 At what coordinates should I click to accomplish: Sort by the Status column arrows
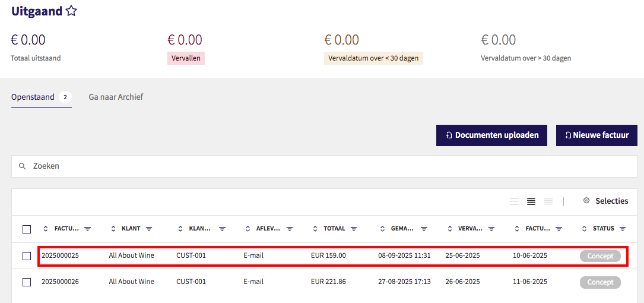(x=585, y=229)
